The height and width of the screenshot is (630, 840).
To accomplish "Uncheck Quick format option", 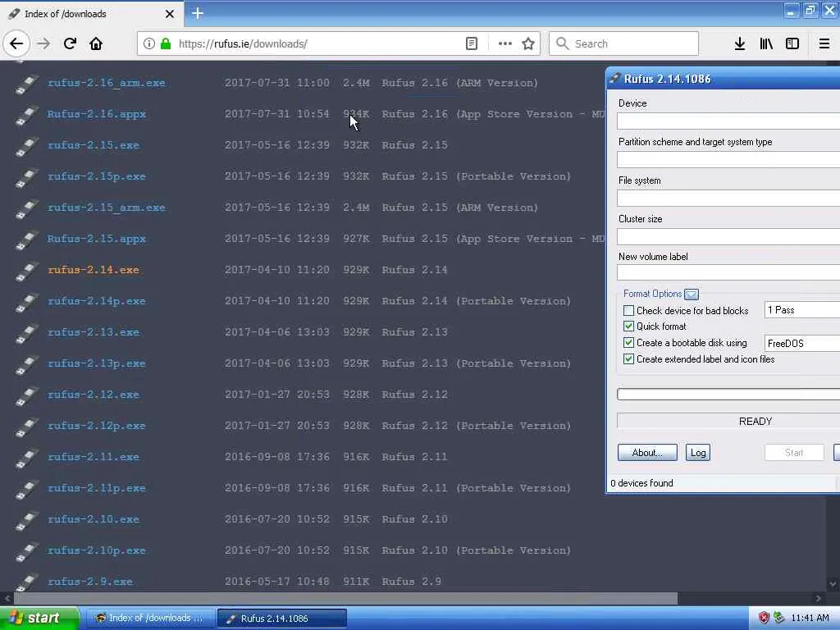I will point(629,326).
